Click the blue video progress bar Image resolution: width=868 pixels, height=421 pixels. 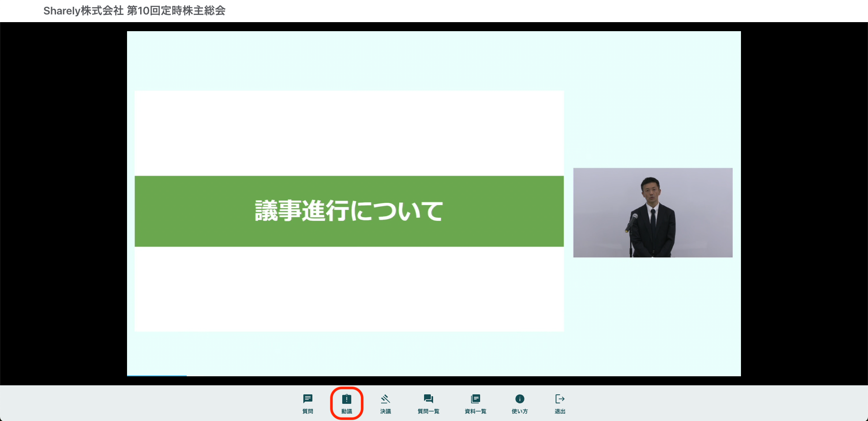(157, 375)
